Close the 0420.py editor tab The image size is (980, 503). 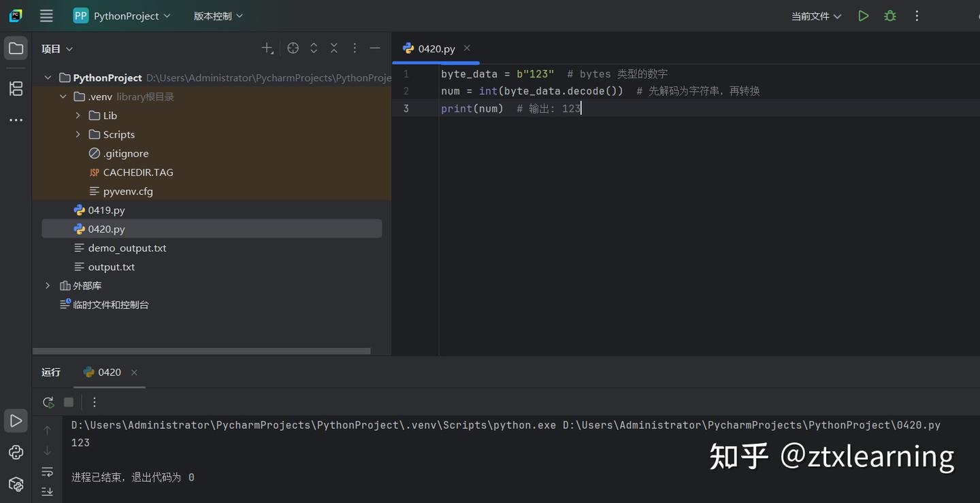(467, 48)
